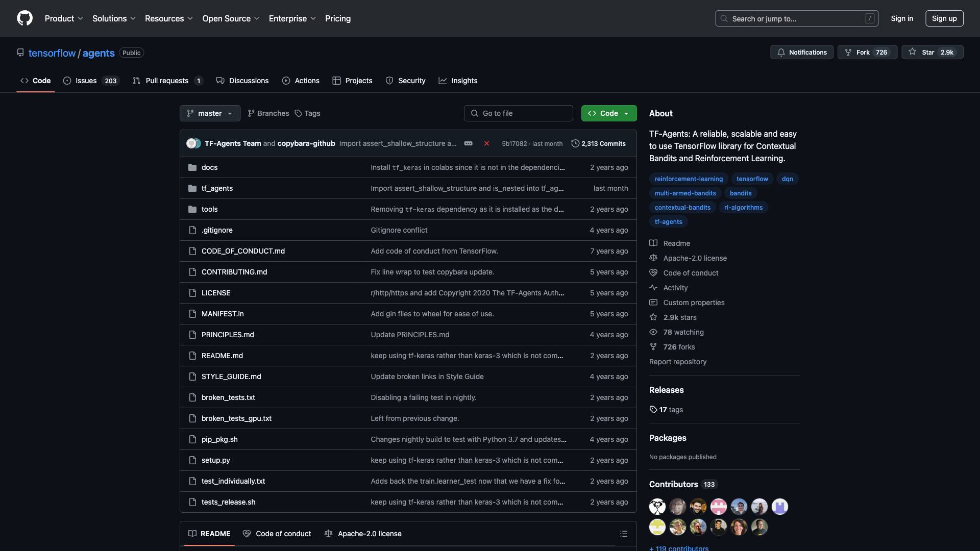This screenshot has width=980, height=551.
Task: Open the Pull requests tab
Action: tap(167, 81)
